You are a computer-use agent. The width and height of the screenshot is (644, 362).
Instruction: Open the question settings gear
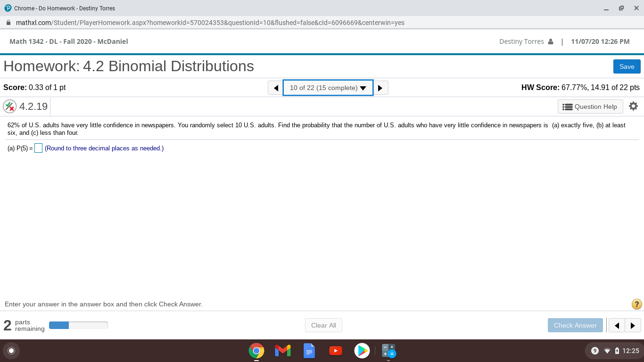click(x=633, y=106)
